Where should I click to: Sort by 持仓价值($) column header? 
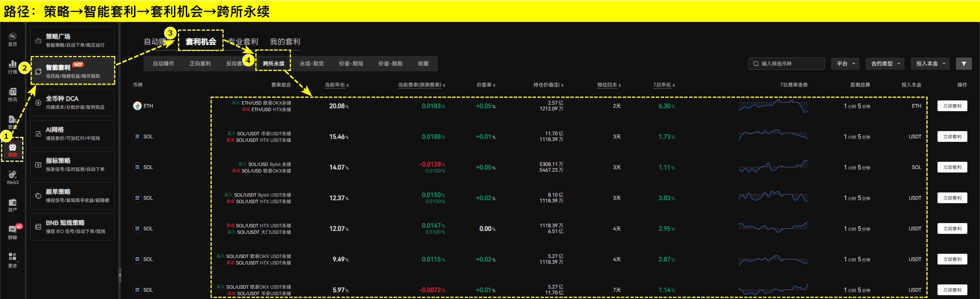[548, 85]
